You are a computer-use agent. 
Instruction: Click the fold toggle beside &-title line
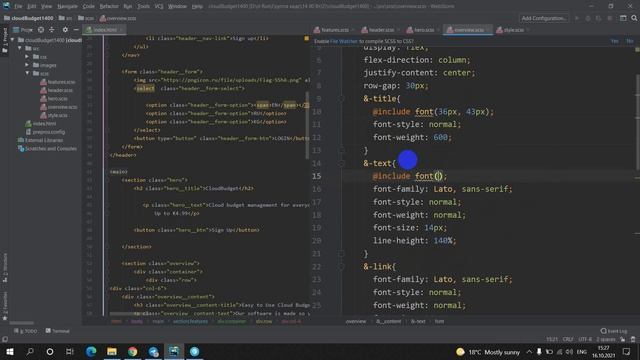342,99
